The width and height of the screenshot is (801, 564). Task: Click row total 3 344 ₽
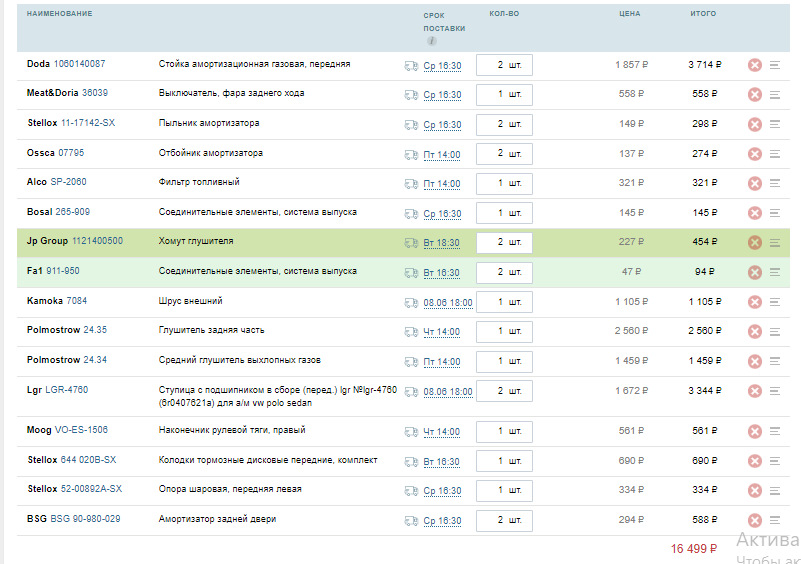click(x=705, y=391)
